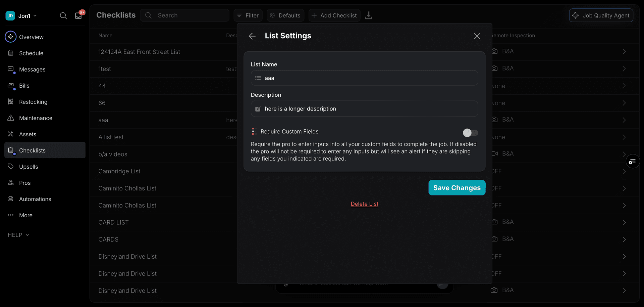
Task: Open the Pros sidebar icon
Action: click(10, 182)
